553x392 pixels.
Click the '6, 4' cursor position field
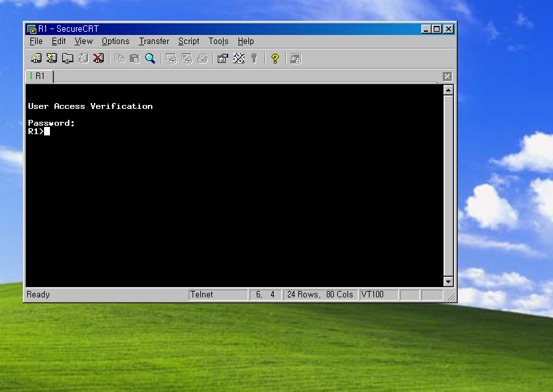click(x=266, y=295)
